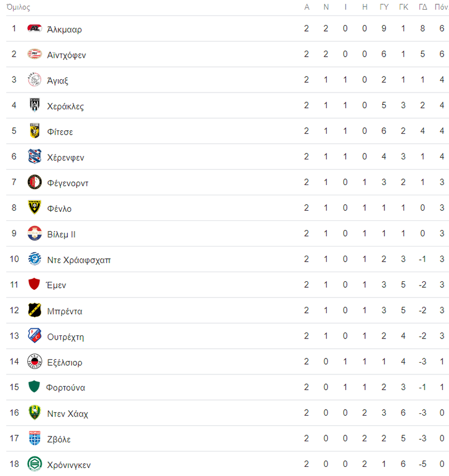Open the Ουτρέχτη team link
Viewport: 449px width, 476px height.
pos(66,337)
